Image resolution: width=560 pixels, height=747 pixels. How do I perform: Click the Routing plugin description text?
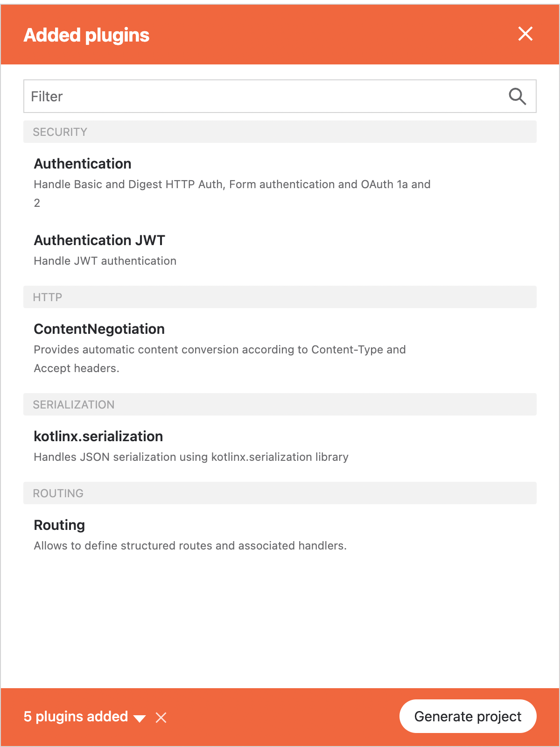[190, 546]
